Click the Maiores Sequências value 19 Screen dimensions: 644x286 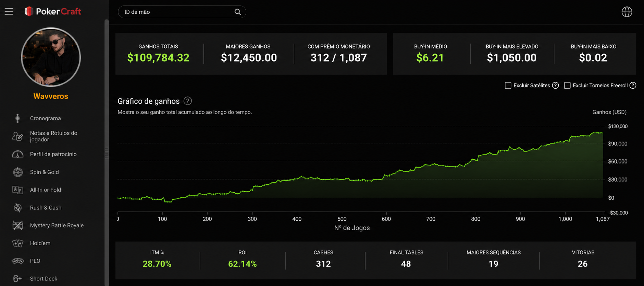point(493,264)
